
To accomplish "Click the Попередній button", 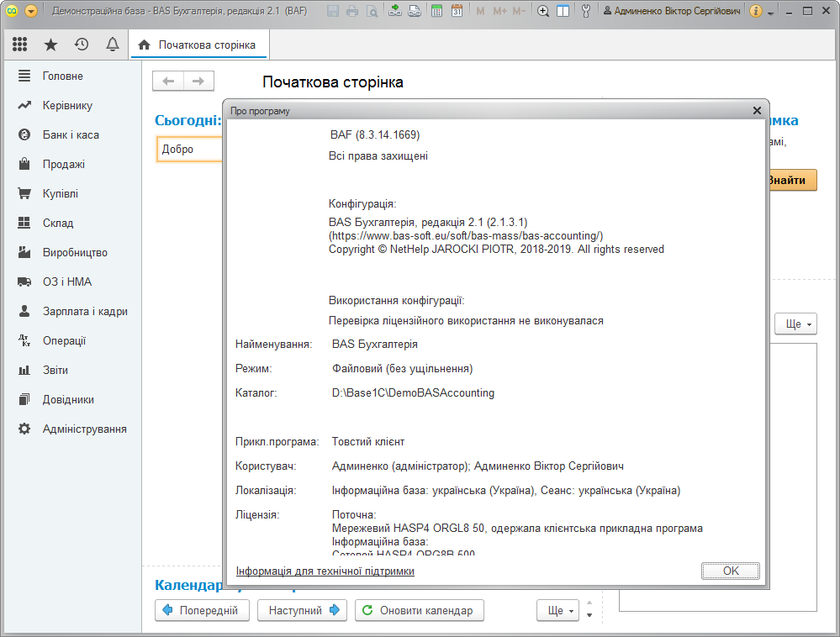I will point(203,611).
